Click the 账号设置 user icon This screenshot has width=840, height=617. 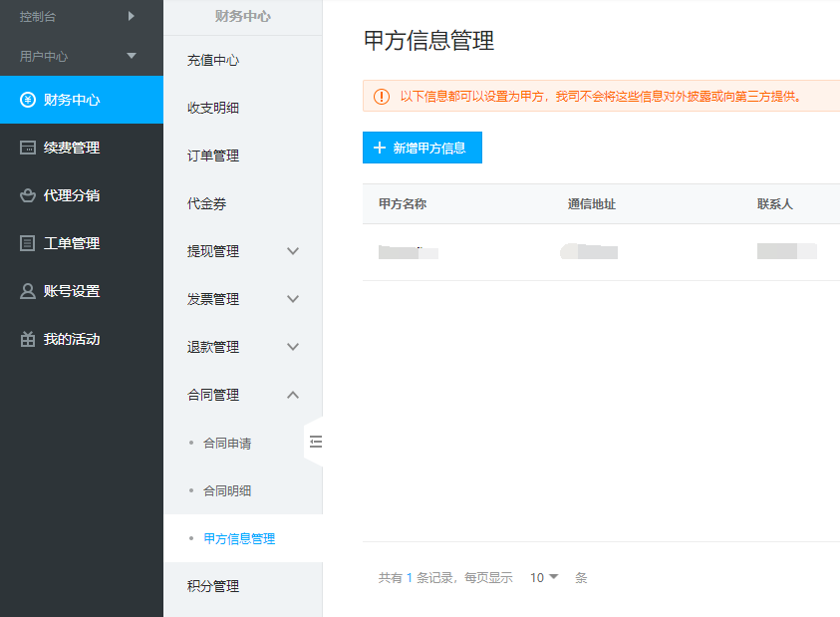(x=28, y=291)
